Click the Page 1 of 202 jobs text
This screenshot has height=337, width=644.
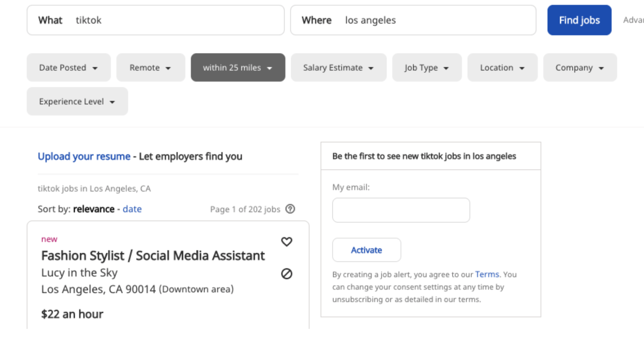[245, 209]
